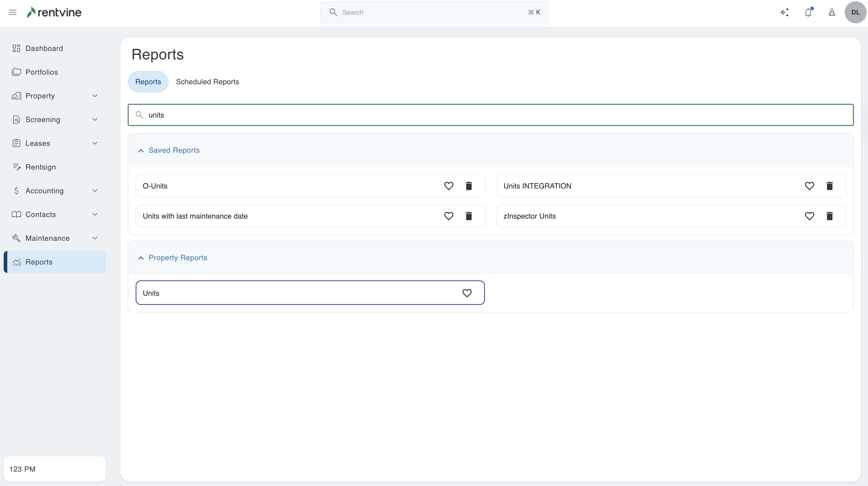Click the AI sparkle icon

(x=785, y=13)
